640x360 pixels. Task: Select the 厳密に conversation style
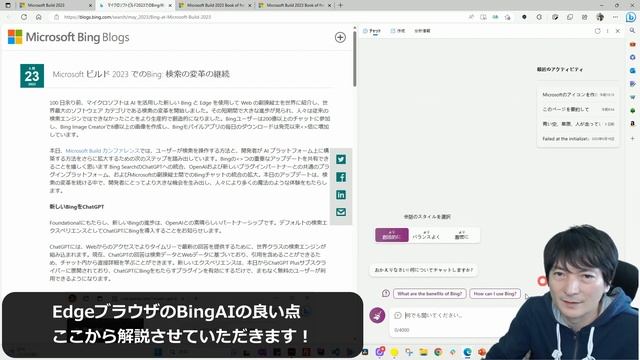click(462, 235)
